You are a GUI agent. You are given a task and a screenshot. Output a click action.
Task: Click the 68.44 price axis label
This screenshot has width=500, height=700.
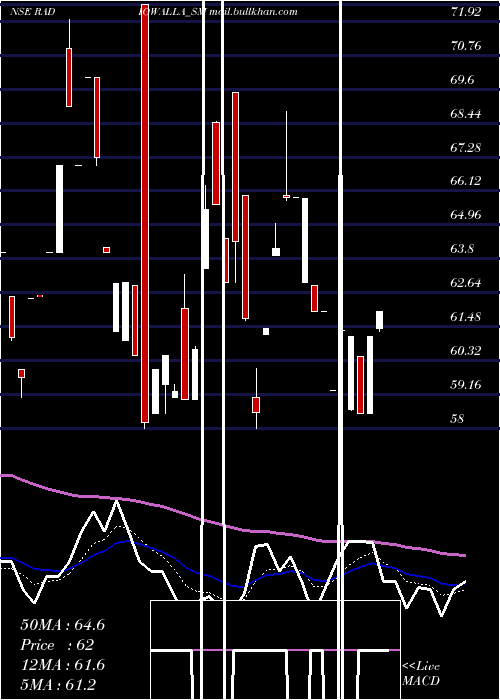click(466, 113)
